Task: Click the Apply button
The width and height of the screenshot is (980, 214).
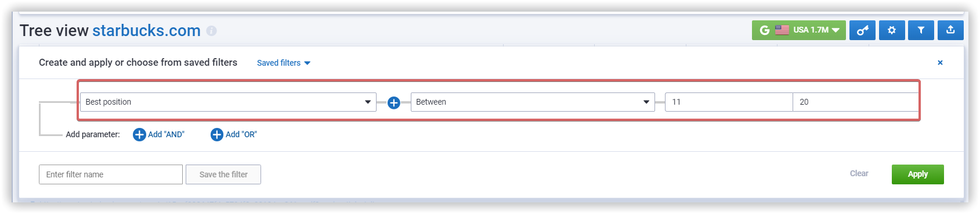Action: [x=917, y=174]
